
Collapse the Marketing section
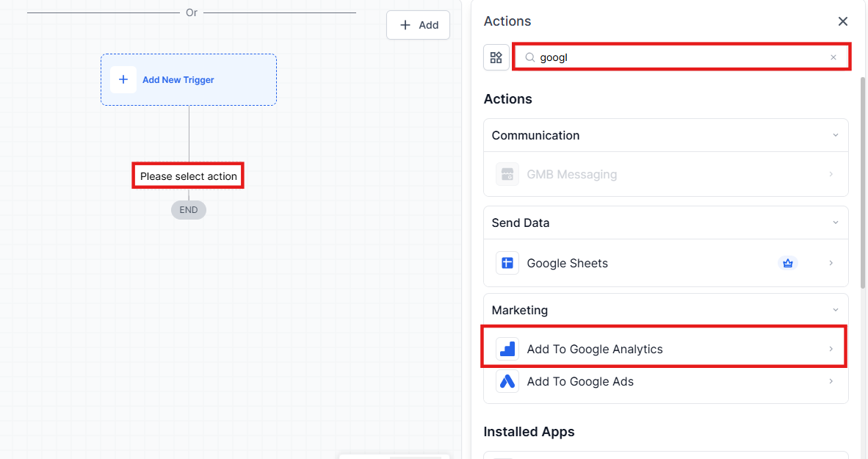(836, 310)
